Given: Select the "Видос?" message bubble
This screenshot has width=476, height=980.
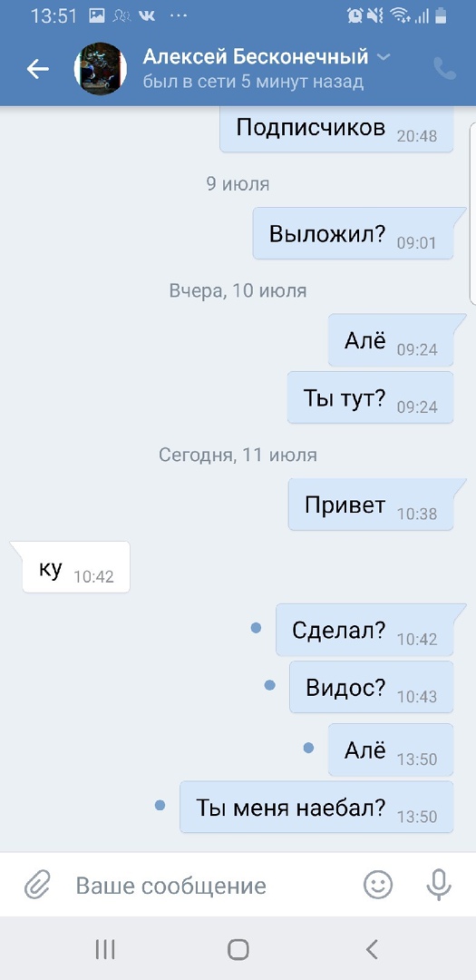Looking at the screenshot, I should (x=372, y=687).
